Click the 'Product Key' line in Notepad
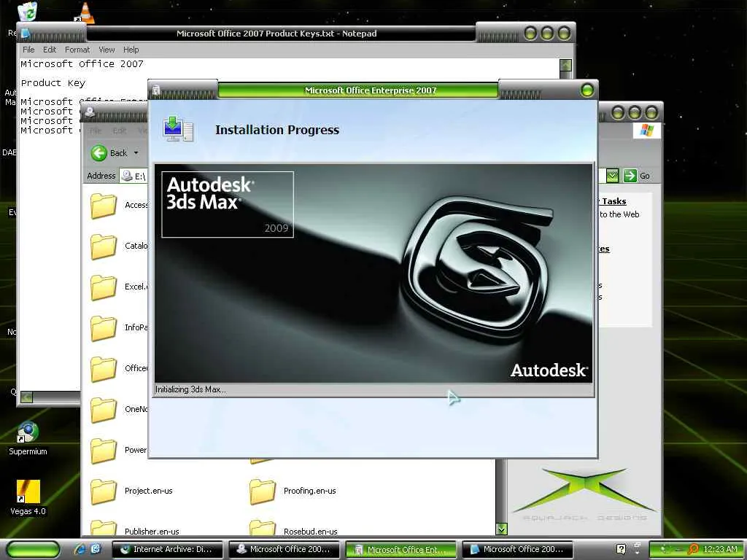Image resolution: width=747 pixels, height=560 pixels. (x=53, y=83)
